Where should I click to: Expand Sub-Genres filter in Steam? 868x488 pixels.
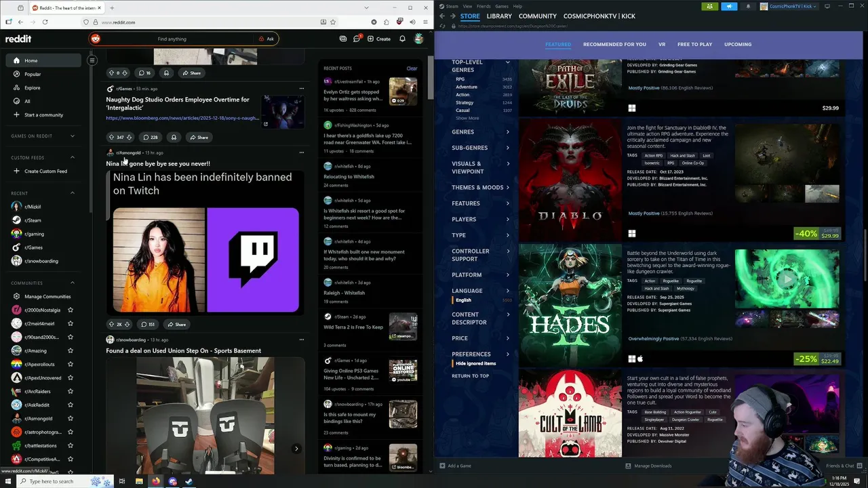pyautogui.click(x=481, y=148)
